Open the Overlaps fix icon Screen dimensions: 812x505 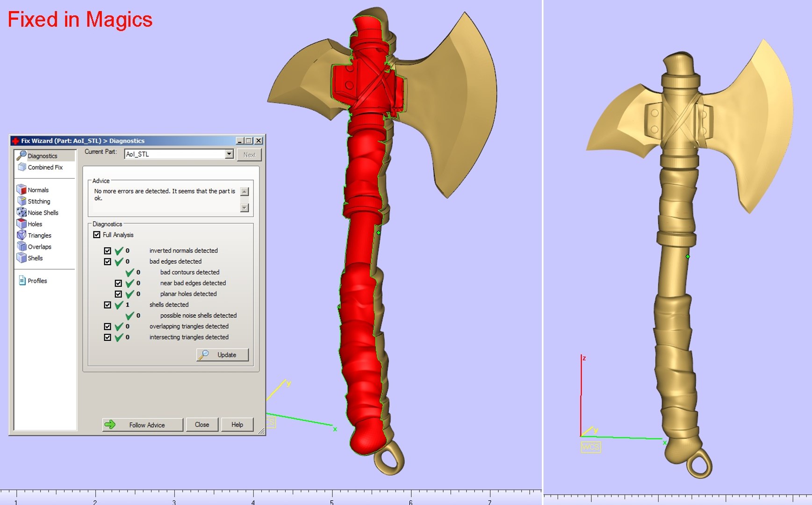[x=22, y=246]
